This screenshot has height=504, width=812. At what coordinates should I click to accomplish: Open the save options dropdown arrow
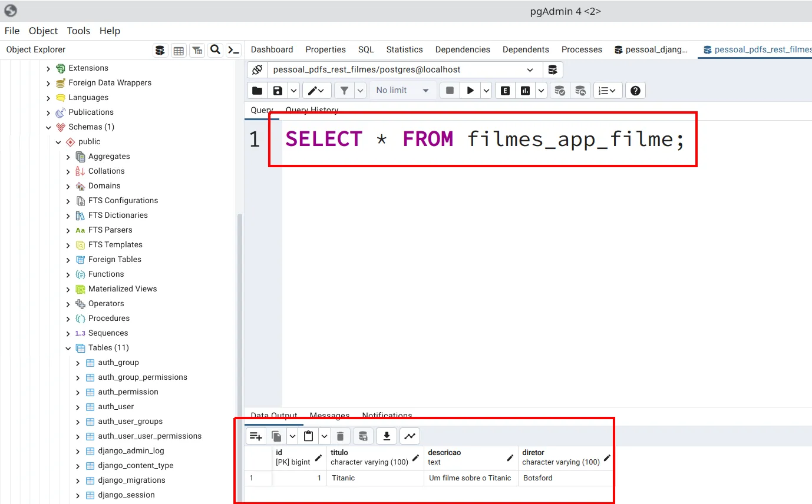(x=293, y=91)
